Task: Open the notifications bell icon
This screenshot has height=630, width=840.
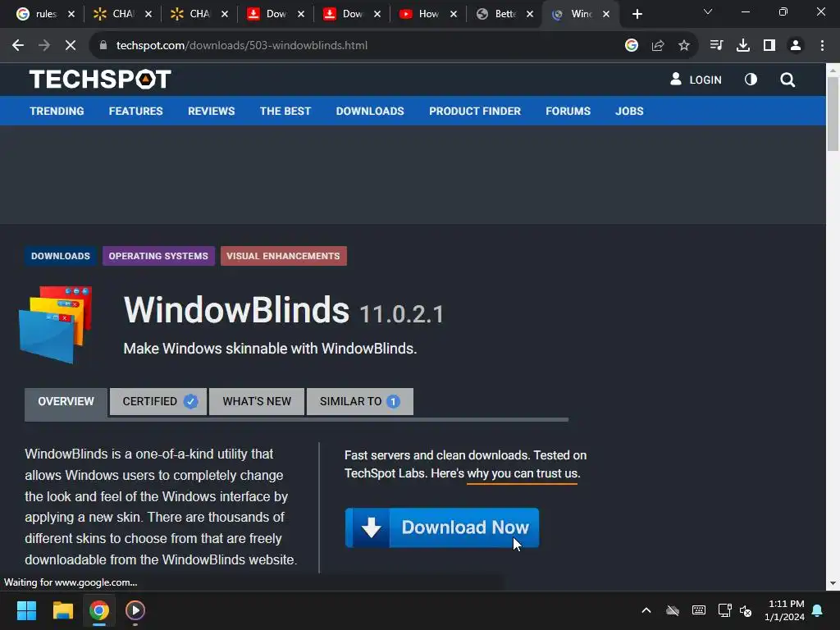Action: [x=817, y=610]
